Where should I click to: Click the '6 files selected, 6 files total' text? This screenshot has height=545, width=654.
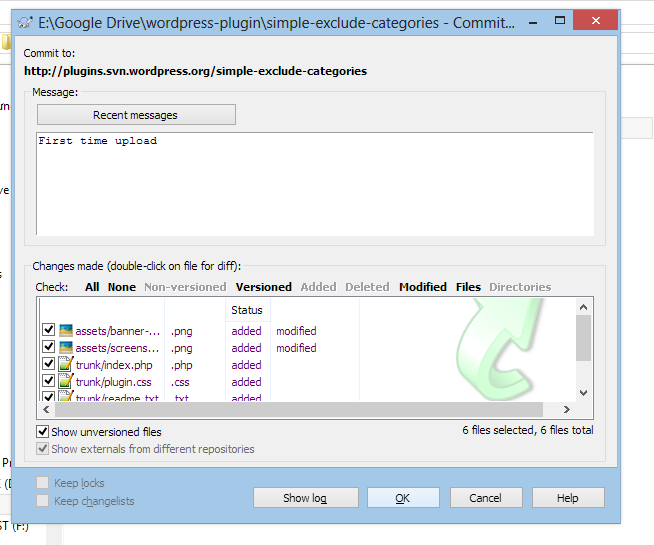click(x=528, y=430)
